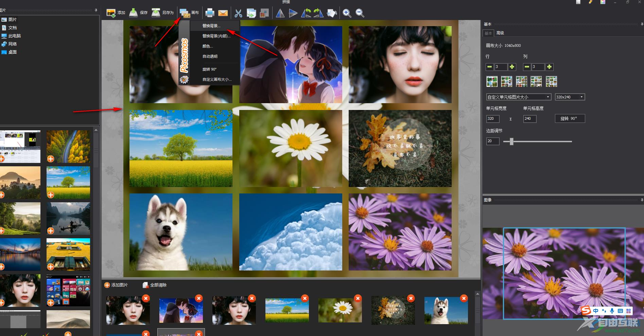Open the 320x240 size dropdown
Image resolution: width=644 pixels, height=336 pixels.
tap(570, 97)
